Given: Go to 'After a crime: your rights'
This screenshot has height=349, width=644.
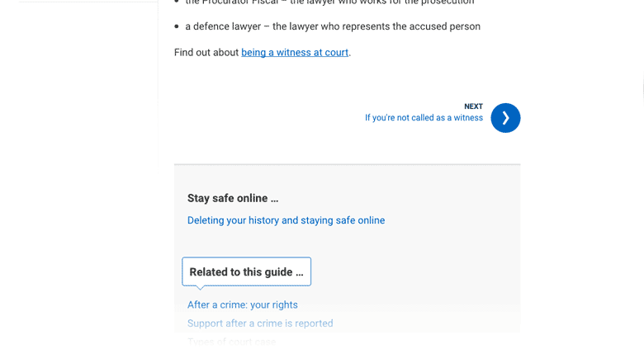Looking at the screenshot, I should point(242,304).
